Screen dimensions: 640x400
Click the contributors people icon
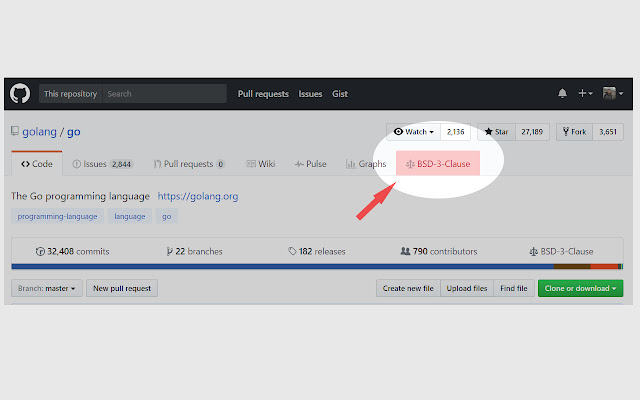pos(405,251)
